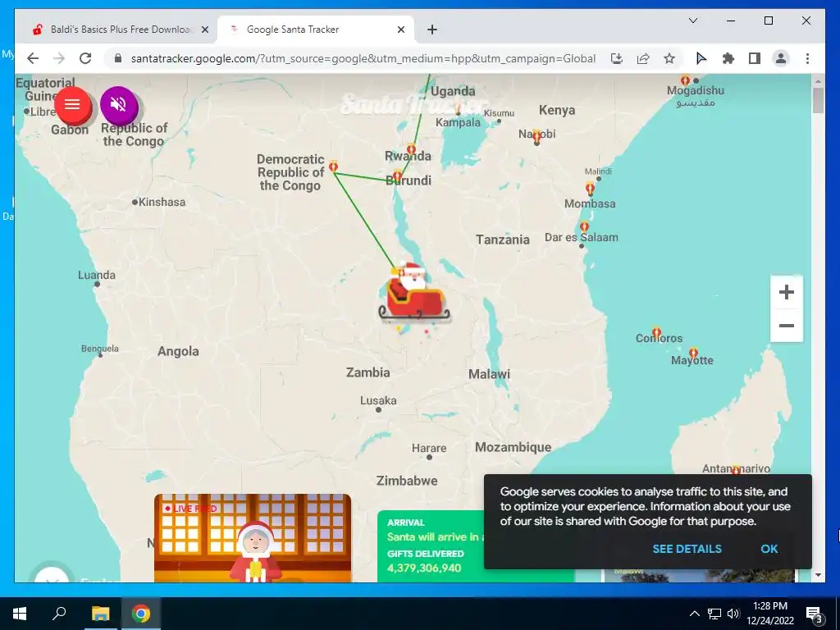
Task: Show hidden system tray icons
Action: [x=694, y=614]
